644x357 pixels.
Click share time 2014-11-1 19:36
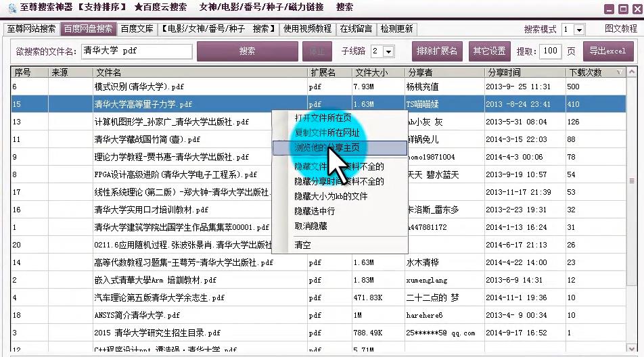(x=516, y=298)
